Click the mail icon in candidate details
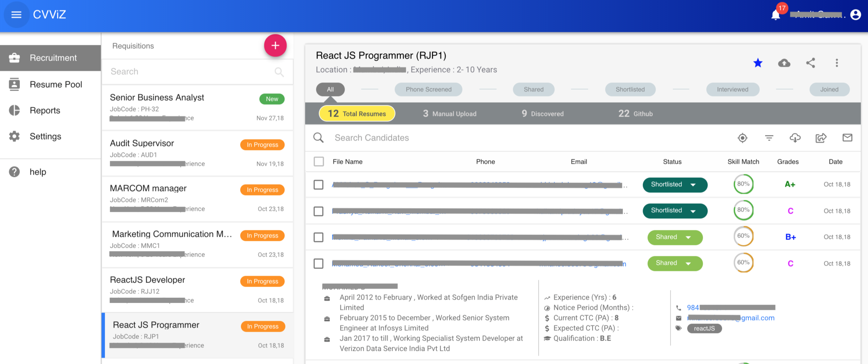868x364 pixels. [679, 318]
